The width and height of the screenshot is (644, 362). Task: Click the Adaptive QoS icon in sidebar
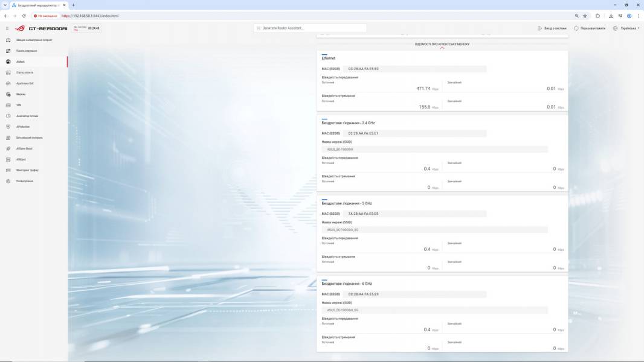click(8, 83)
